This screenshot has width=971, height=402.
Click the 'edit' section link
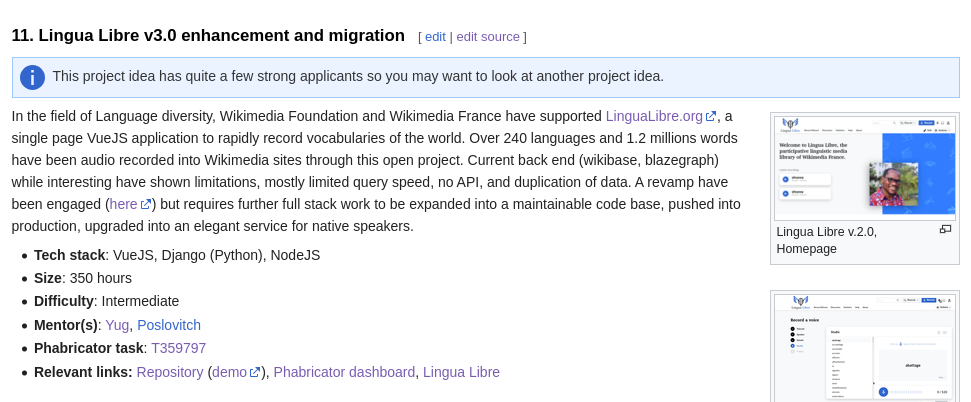click(x=435, y=37)
